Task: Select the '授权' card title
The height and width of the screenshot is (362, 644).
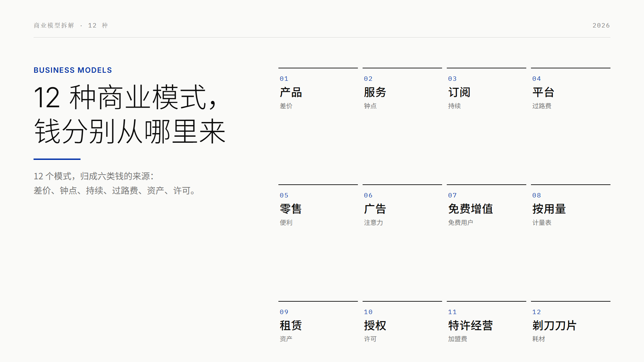Action: (375, 325)
